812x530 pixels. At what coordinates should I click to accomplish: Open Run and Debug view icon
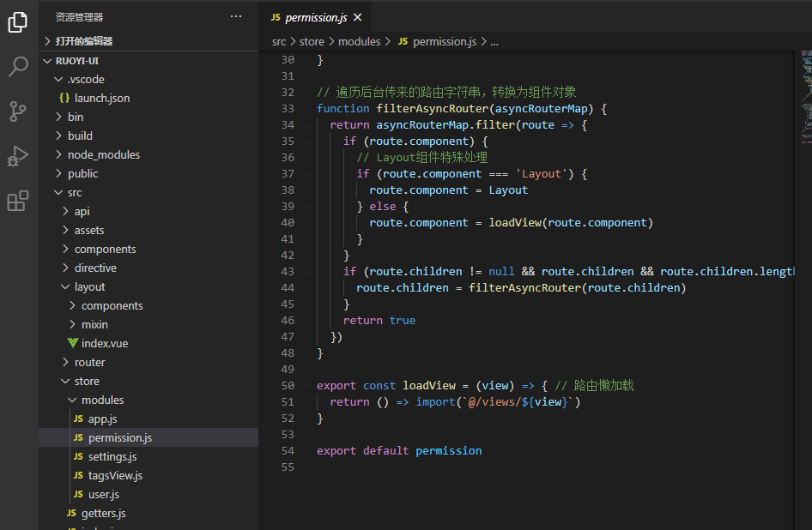pos(18,156)
